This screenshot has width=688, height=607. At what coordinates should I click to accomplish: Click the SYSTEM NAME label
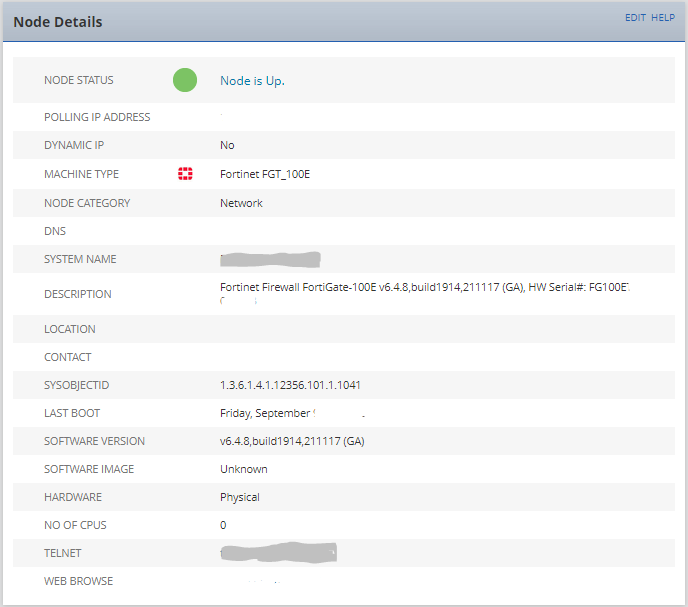[x=80, y=259]
